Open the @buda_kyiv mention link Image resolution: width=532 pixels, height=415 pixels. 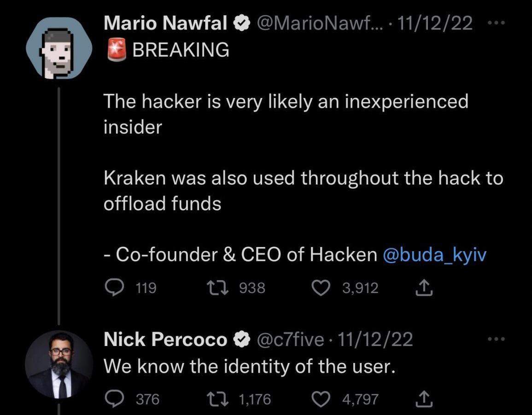click(x=434, y=254)
